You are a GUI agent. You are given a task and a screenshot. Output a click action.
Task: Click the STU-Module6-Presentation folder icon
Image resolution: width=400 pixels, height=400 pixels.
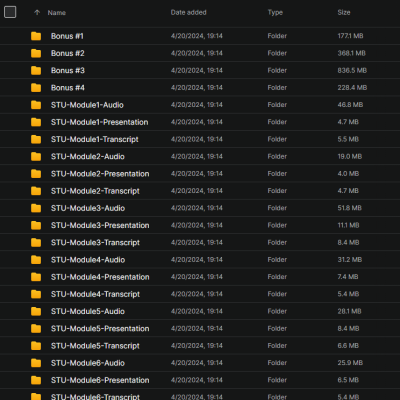point(36,380)
